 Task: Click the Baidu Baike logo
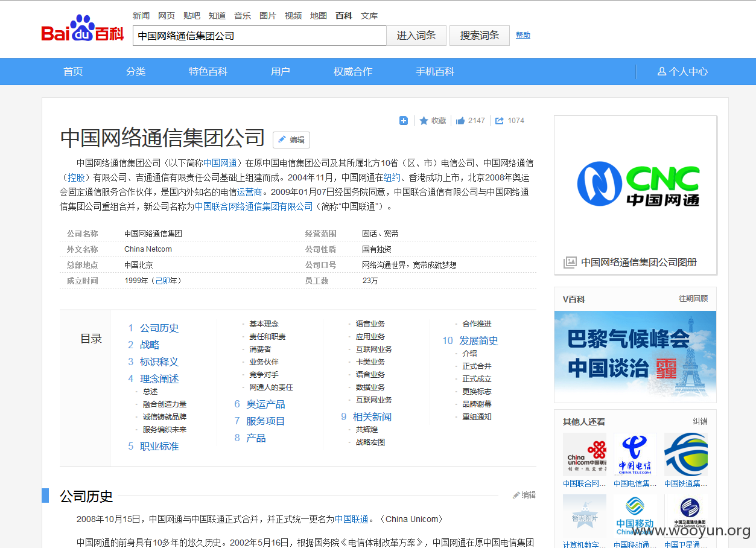83,30
